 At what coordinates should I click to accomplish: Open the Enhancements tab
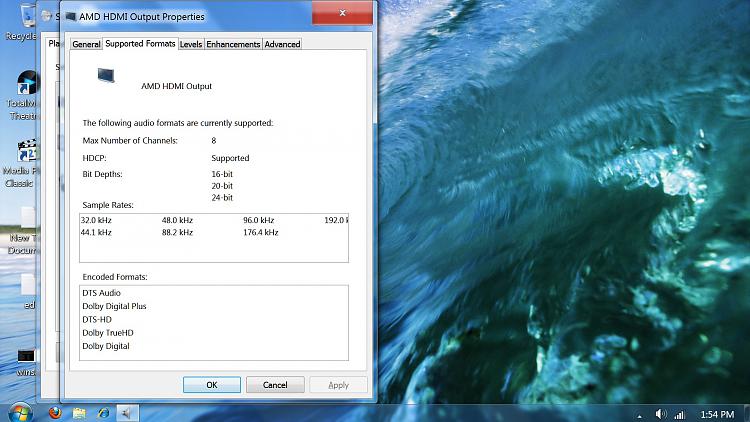(233, 44)
